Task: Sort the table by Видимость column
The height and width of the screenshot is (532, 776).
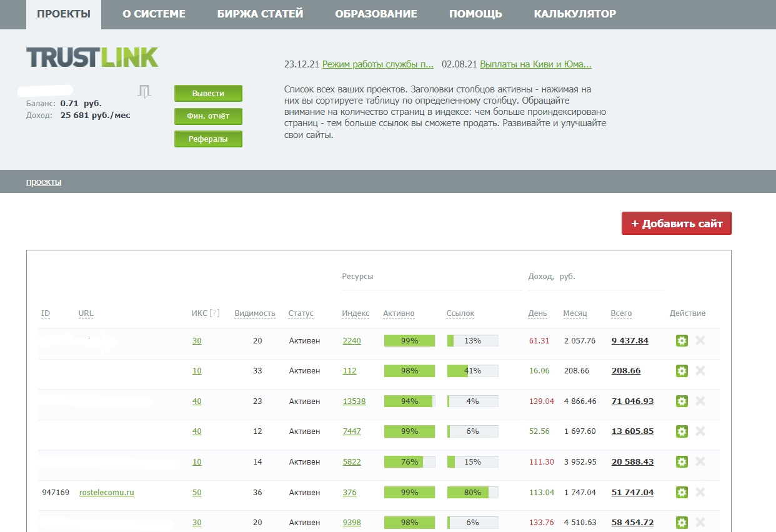Action: click(x=255, y=313)
